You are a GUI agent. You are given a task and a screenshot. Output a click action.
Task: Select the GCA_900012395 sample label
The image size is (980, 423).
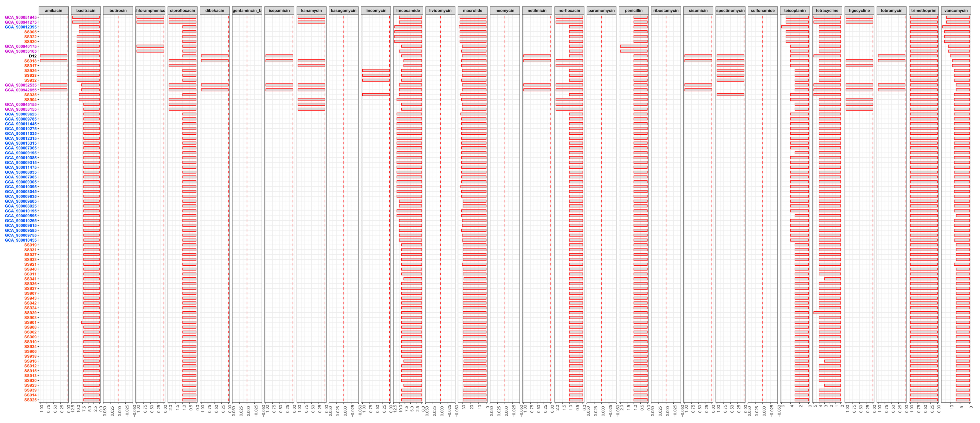coord(21,27)
